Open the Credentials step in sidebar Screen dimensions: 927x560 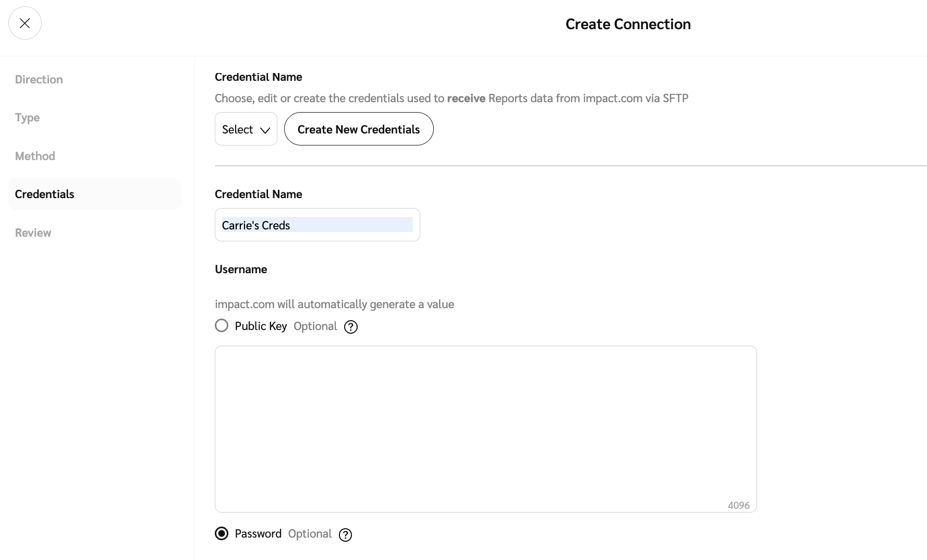pos(45,194)
